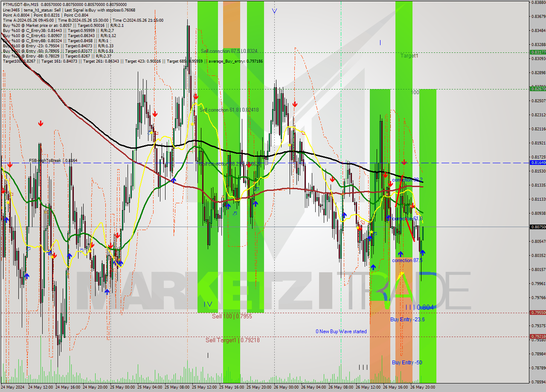Click the '24 May 2024' time axis label
Image resolution: width=546 pixels, height=392 pixels.
coord(13,387)
